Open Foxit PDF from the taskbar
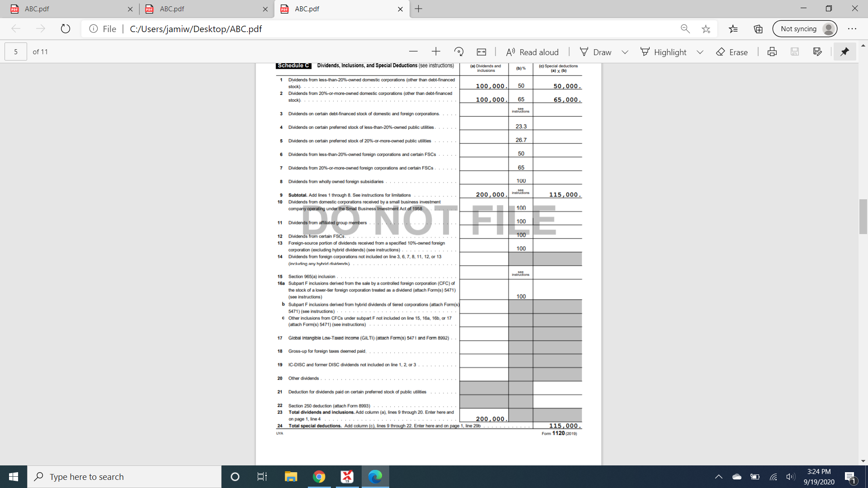This screenshot has height=488, width=868. (x=347, y=476)
